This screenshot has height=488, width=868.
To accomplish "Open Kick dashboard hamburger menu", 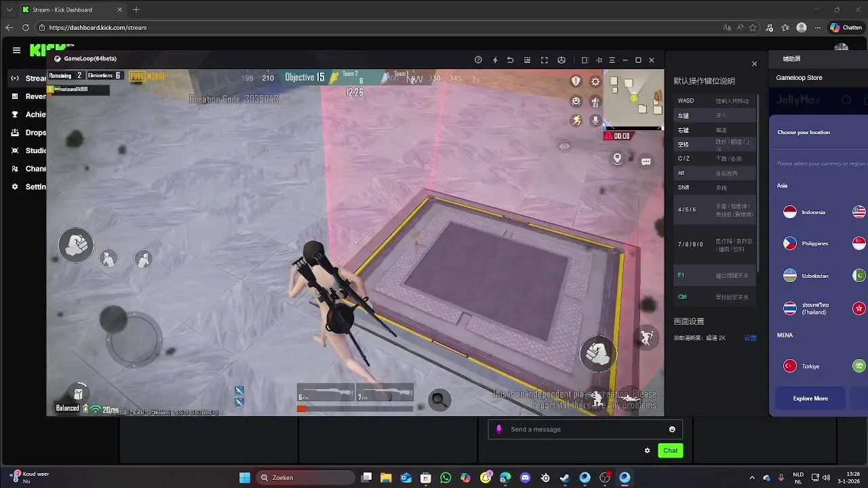I will [x=16, y=50].
